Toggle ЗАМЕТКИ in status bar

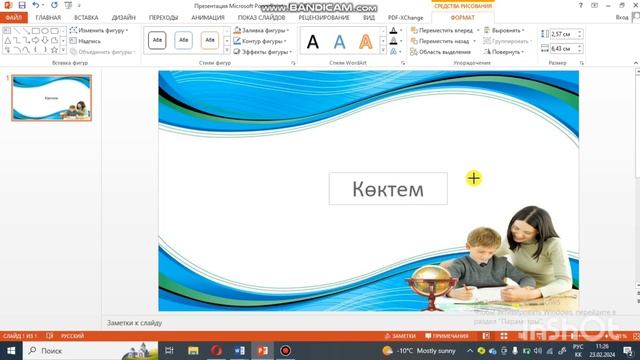tap(400, 336)
